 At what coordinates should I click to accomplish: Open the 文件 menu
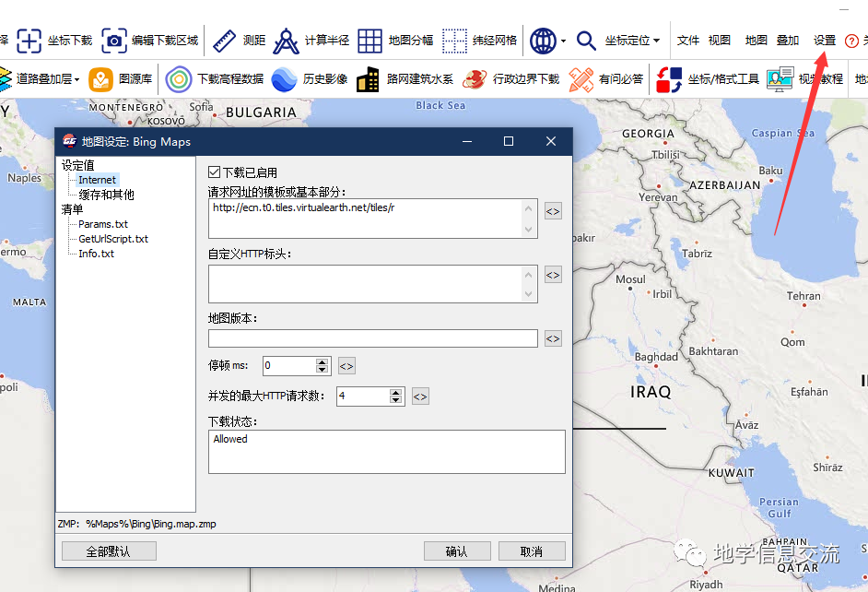pyautogui.click(x=688, y=41)
